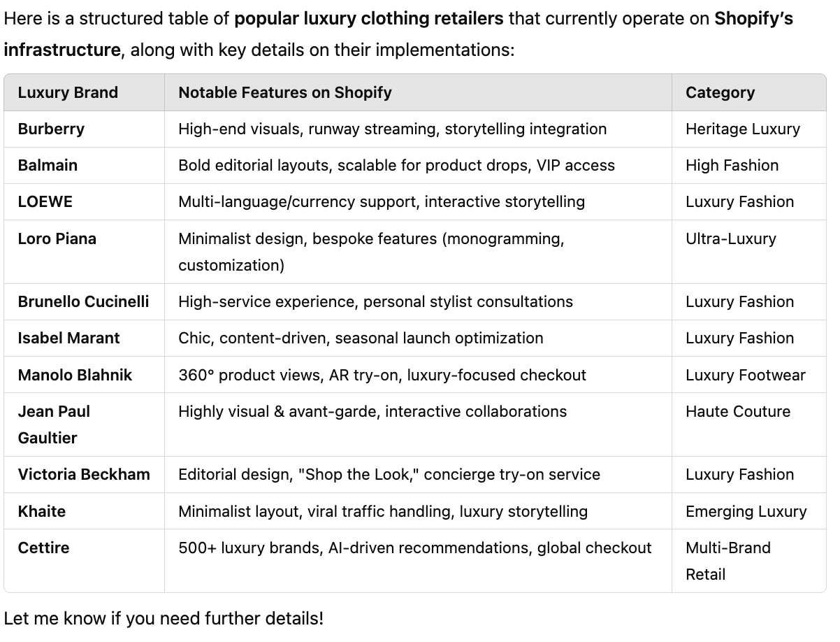
Task: Select the Haute Couture category cell
Action: tap(737, 411)
